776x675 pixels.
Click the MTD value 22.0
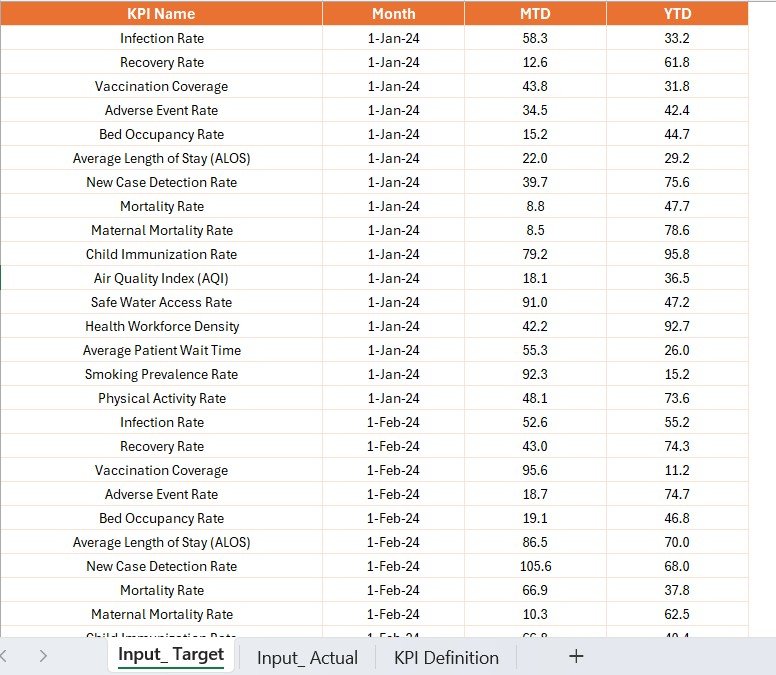coord(535,158)
